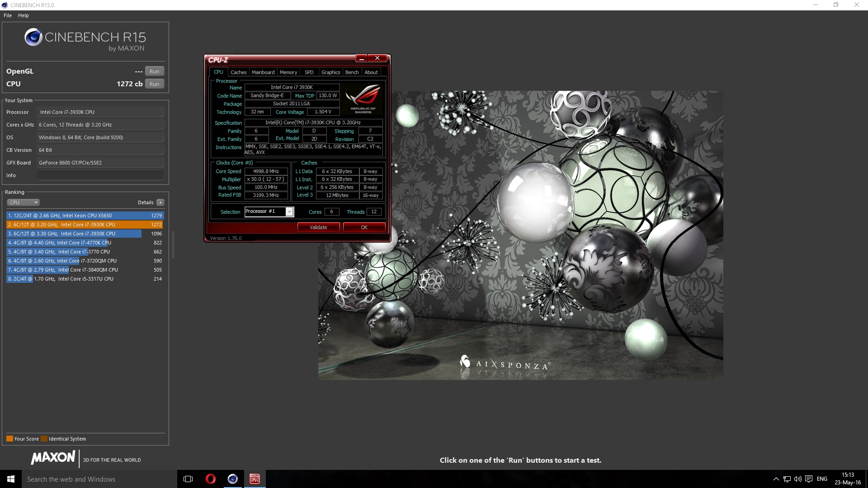Run the CPU benchmark
Image resolution: width=868 pixels, height=488 pixels.
tap(154, 84)
